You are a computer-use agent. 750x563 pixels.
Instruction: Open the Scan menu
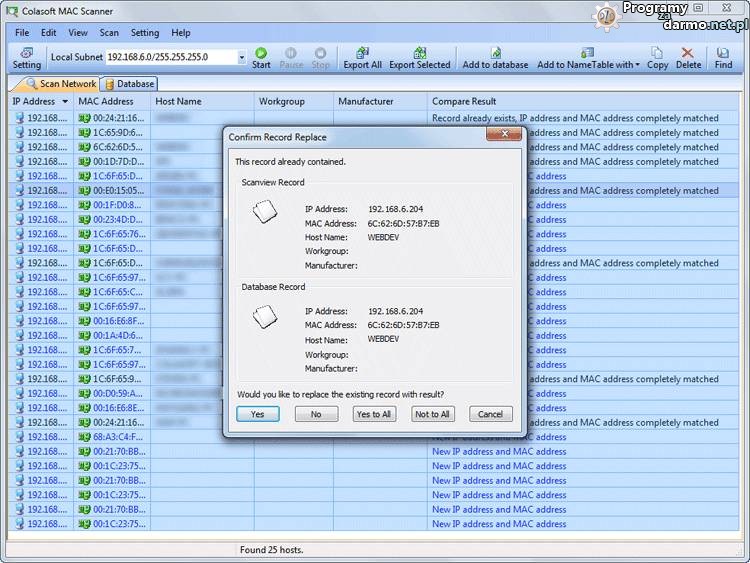109,33
